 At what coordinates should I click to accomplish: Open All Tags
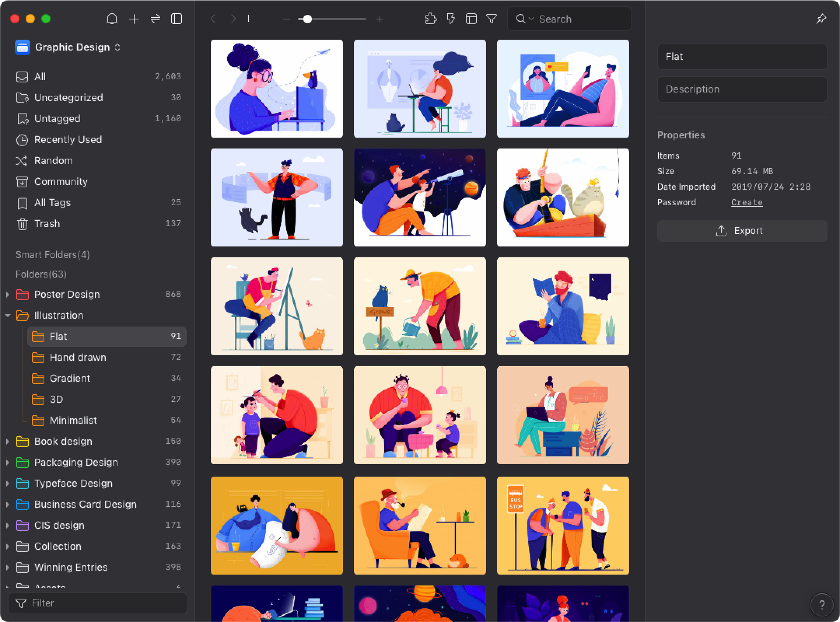point(98,203)
